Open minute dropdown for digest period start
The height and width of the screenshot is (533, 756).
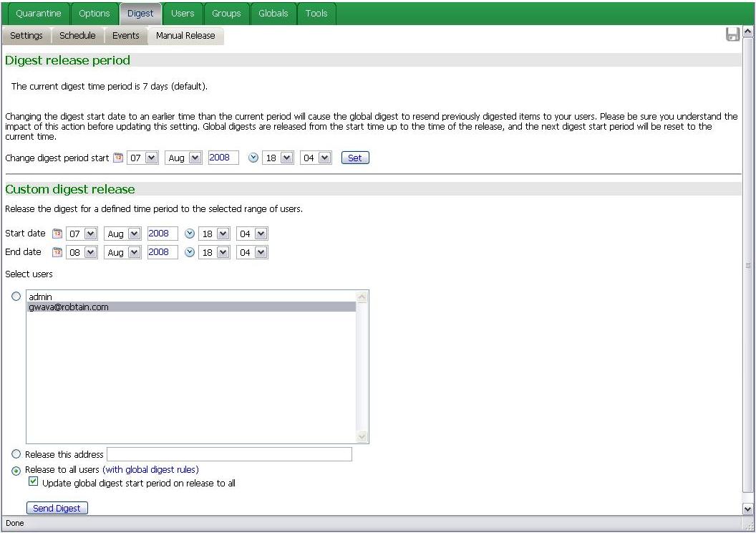click(x=316, y=158)
